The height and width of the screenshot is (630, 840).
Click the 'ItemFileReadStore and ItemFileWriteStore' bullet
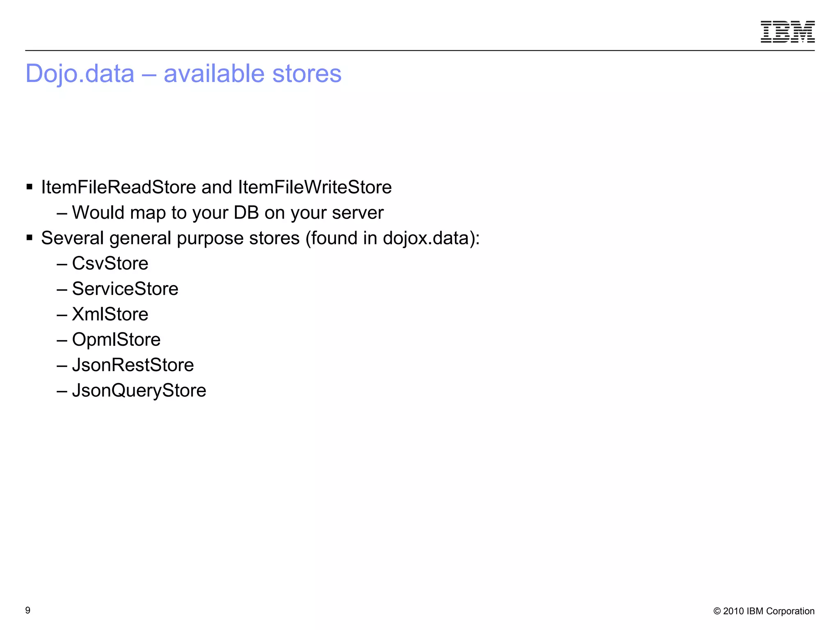coord(216,187)
